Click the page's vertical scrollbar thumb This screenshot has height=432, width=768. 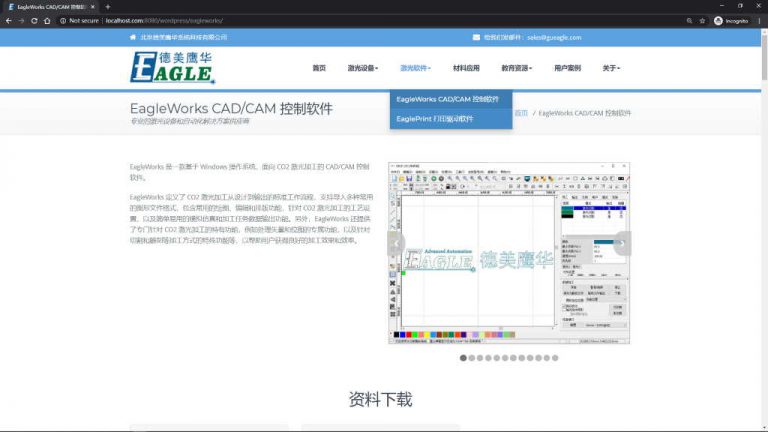[764, 56]
